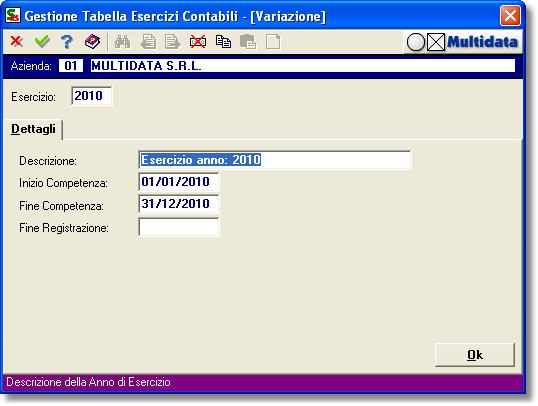The image size is (538, 406).
Task: Open the purple manual book icon
Action: [x=92, y=42]
